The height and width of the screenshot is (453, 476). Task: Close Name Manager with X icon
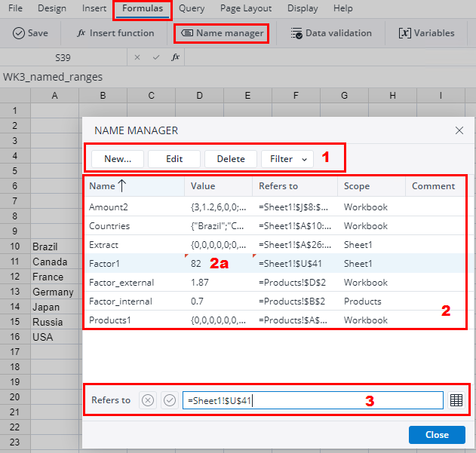pyautogui.click(x=459, y=130)
